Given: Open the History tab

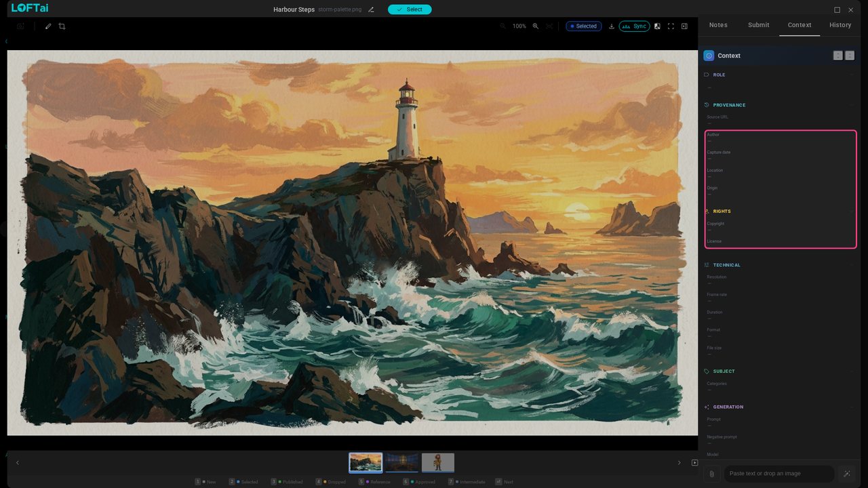Looking at the screenshot, I should [x=840, y=25].
